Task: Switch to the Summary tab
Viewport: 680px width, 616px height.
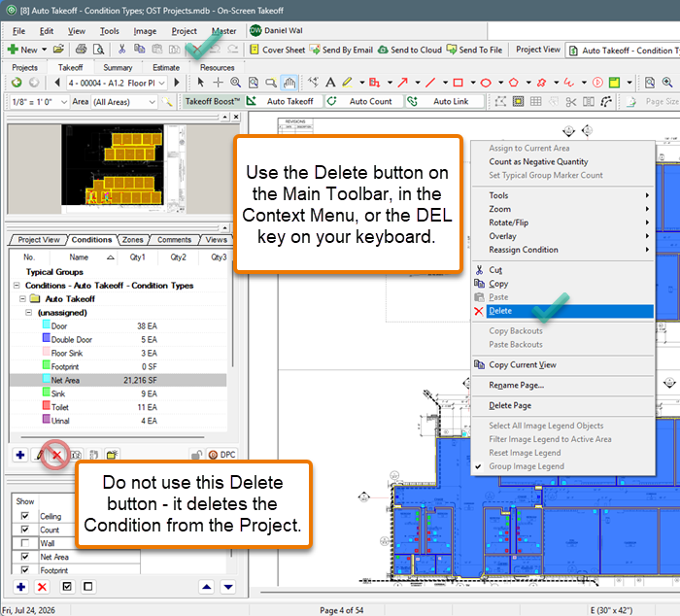Action: point(118,68)
